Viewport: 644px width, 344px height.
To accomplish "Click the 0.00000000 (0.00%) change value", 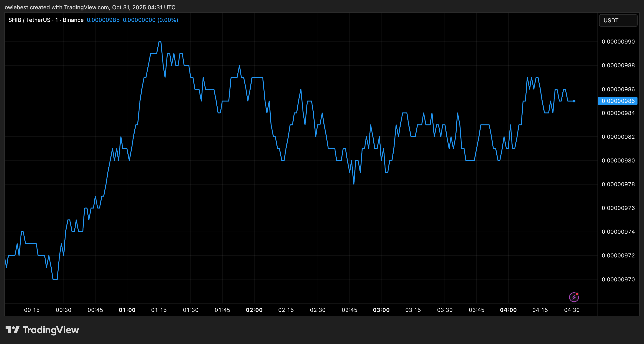I will [150, 20].
